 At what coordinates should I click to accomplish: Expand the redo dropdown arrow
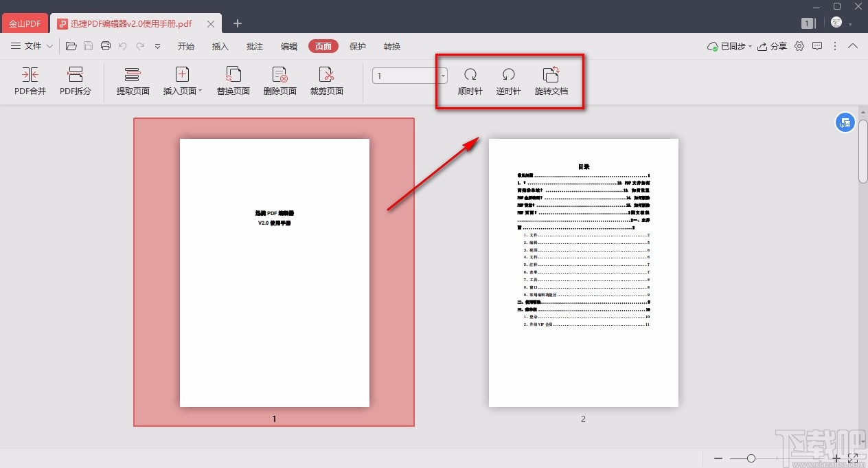point(157,47)
